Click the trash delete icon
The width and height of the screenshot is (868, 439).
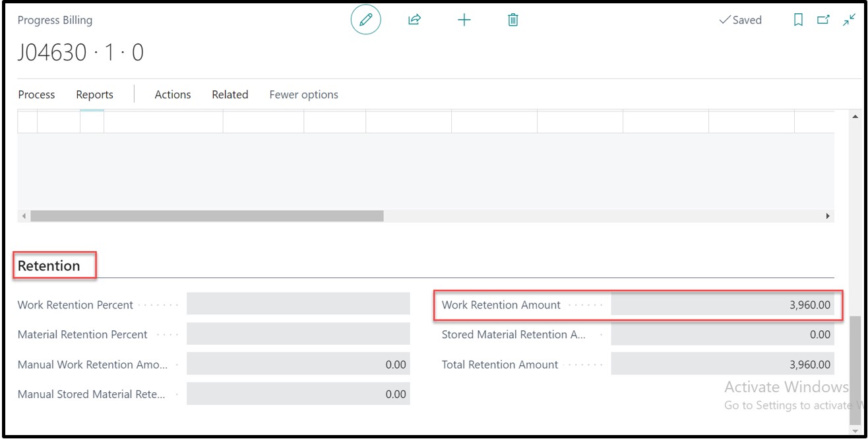(513, 20)
